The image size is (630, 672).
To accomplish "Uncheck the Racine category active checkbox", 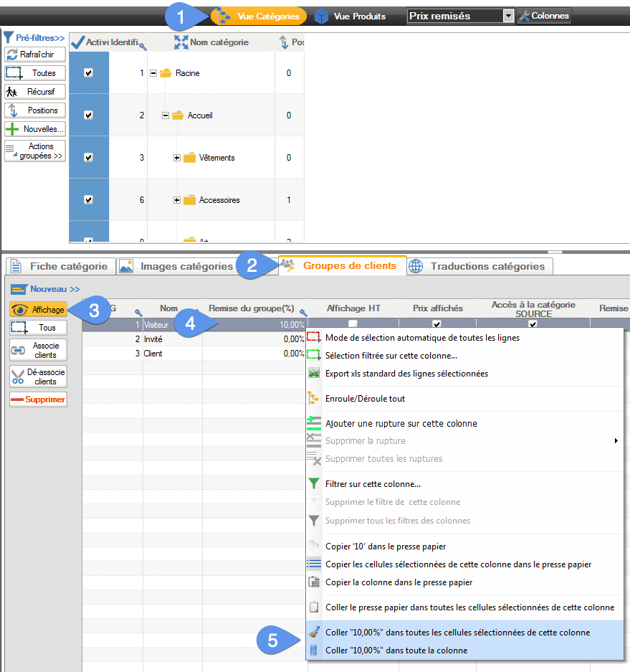I will coord(88,72).
